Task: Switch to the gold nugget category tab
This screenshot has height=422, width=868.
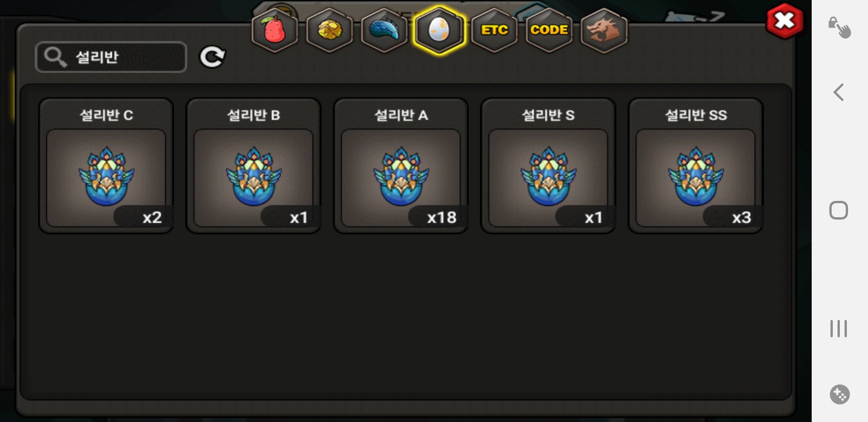Action: point(330,30)
